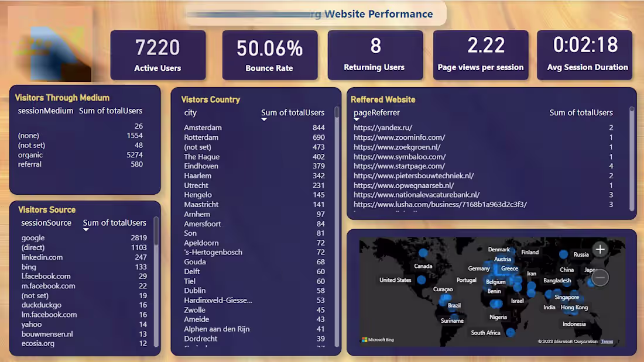Select the google row in Visitors Source
This screenshot has height=362, width=644.
(x=33, y=238)
